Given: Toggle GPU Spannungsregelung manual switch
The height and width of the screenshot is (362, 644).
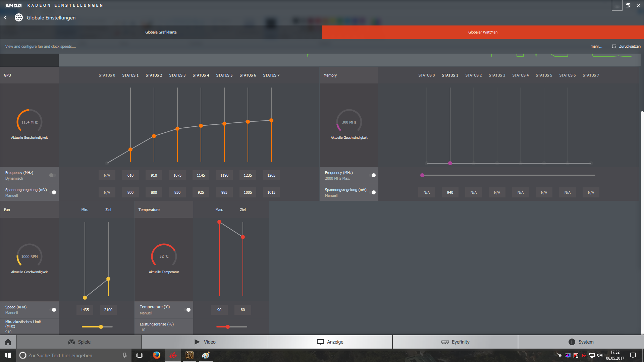Looking at the screenshot, I should pos(53,192).
